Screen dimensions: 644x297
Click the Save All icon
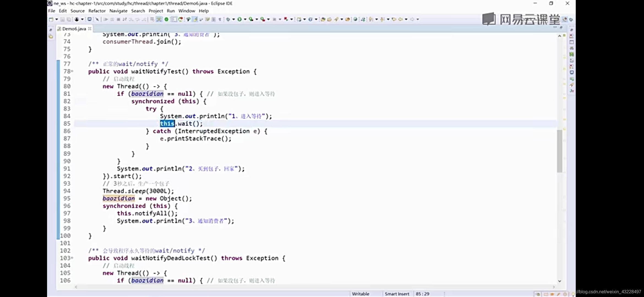click(x=69, y=19)
